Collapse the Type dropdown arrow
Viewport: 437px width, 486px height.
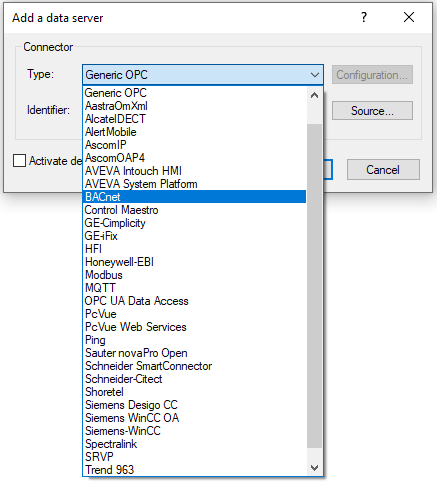coord(314,75)
